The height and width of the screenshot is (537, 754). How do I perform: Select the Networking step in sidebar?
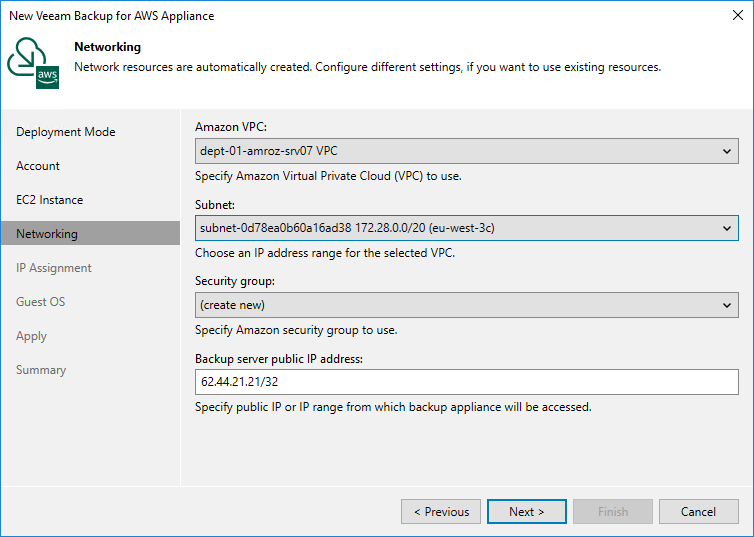[x=47, y=234]
